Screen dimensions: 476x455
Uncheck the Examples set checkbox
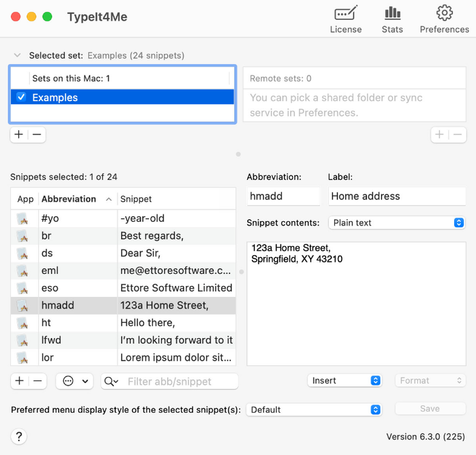21,97
